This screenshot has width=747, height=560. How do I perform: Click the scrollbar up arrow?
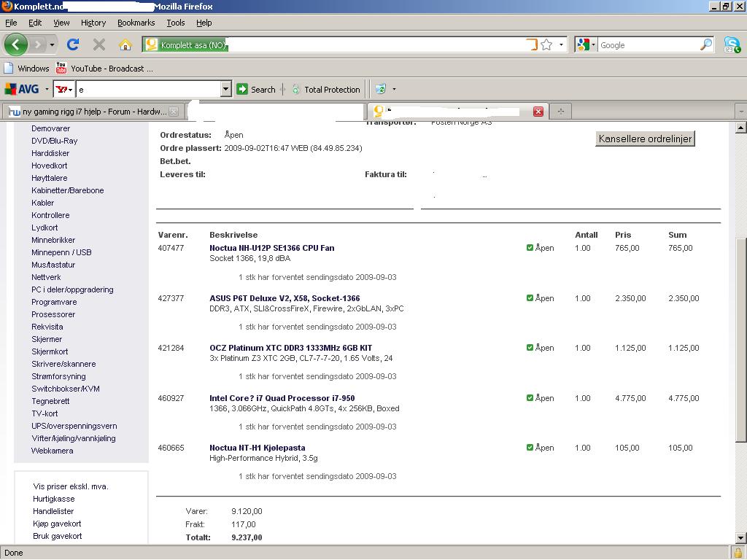coord(741,127)
